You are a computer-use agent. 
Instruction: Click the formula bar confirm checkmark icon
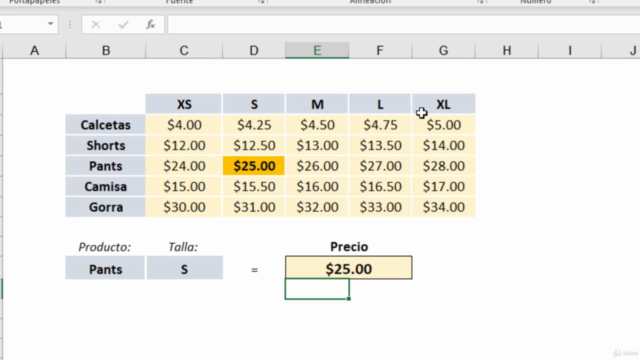click(123, 25)
